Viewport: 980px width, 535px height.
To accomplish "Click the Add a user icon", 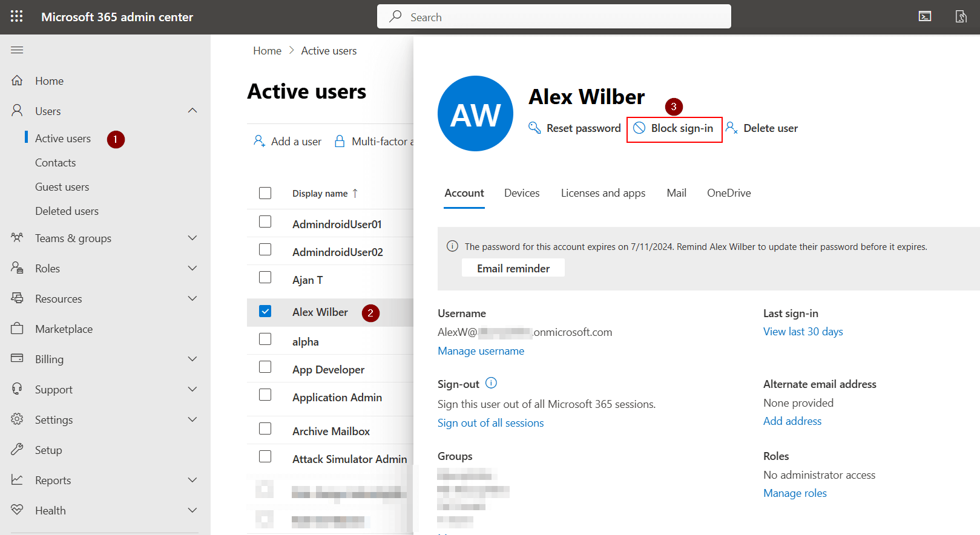I will click(259, 141).
